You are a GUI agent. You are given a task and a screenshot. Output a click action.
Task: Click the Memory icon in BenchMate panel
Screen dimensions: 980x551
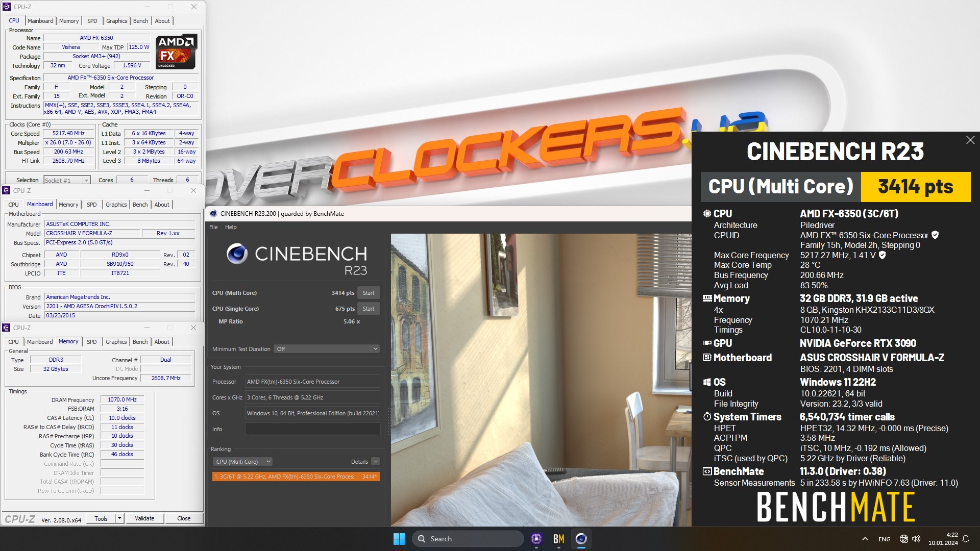pos(707,298)
